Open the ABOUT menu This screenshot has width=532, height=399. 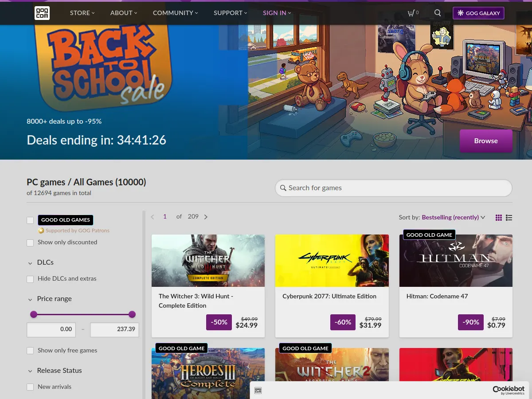(x=124, y=13)
